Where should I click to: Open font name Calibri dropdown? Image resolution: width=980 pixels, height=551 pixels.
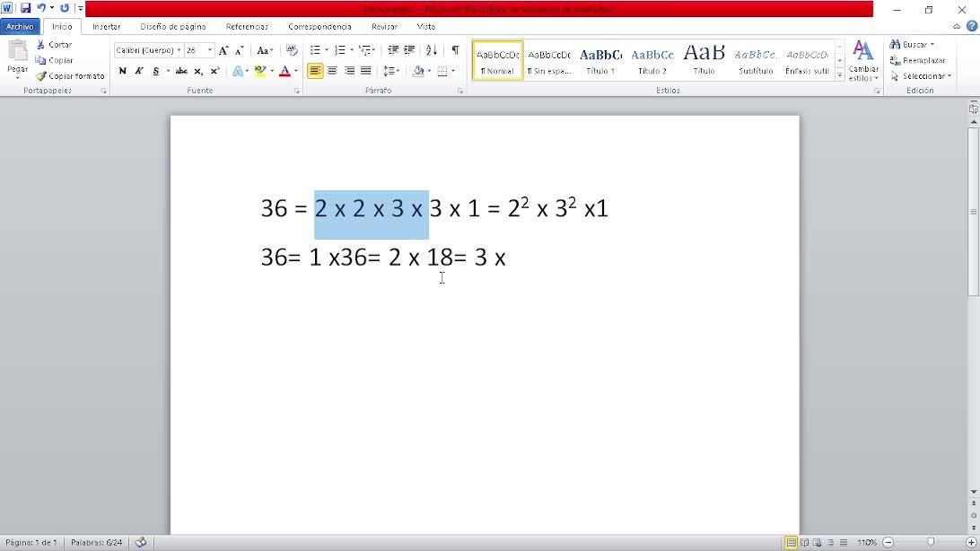(x=179, y=50)
